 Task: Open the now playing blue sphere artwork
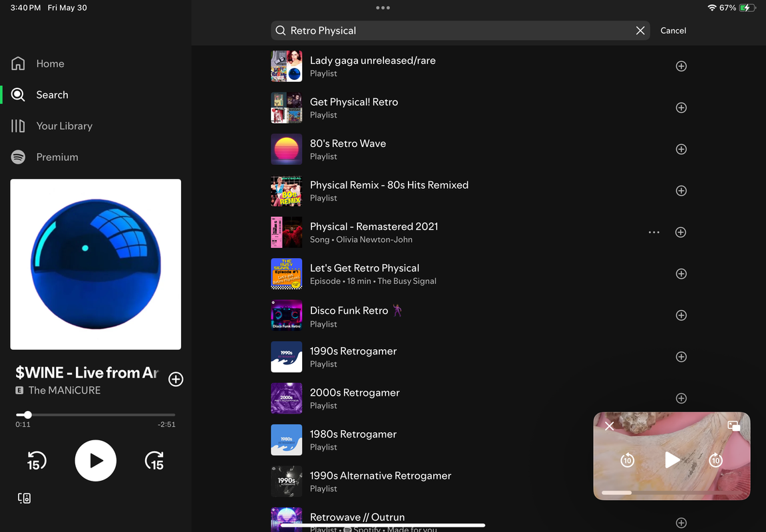(x=96, y=264)
